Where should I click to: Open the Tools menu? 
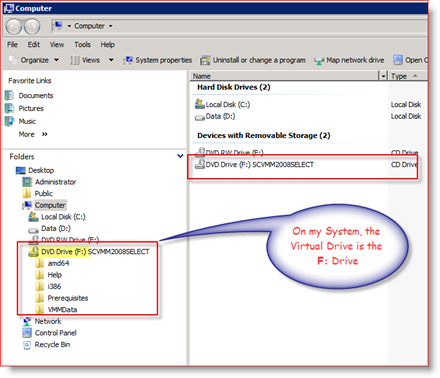(82, 44)
